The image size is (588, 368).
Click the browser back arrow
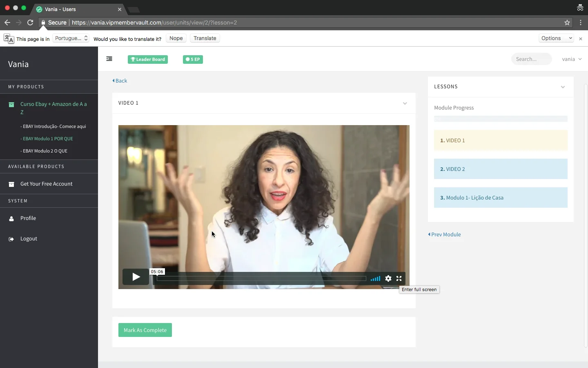point(7,22)
